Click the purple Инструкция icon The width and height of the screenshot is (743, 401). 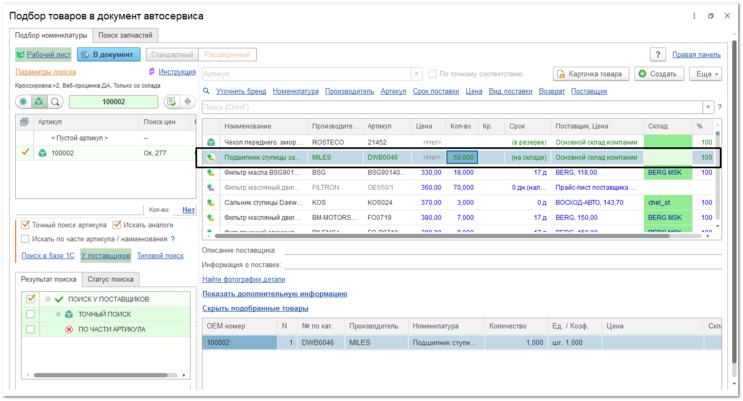pos(152,72)
